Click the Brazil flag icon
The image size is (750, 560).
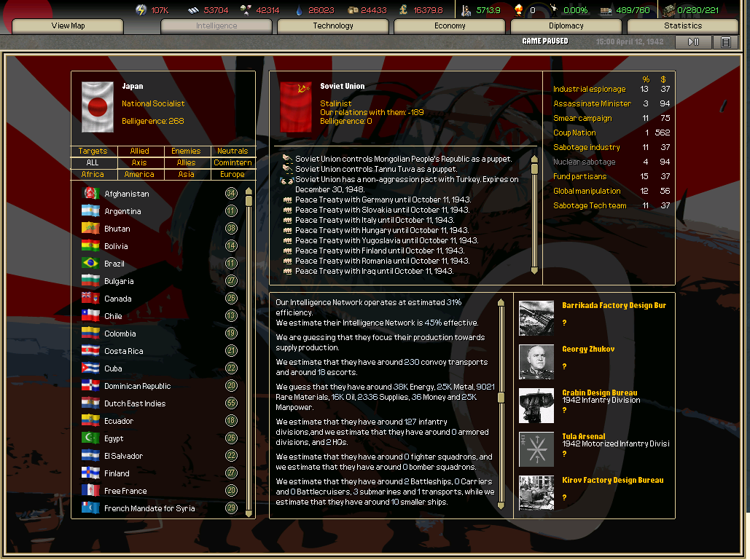tap(90, 264)
